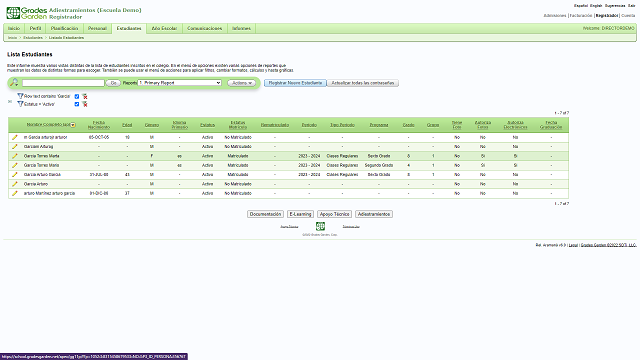Open the Facturación module link
Screen dimensions: 640x360
581,16
